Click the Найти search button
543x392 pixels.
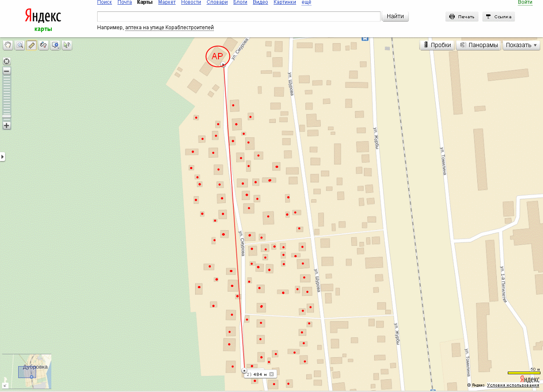point(395,17)
